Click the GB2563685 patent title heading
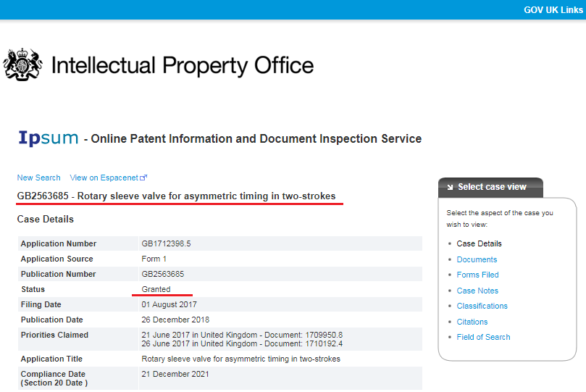The width and height of the screenshot is (586, 392). tap(177, 196)
